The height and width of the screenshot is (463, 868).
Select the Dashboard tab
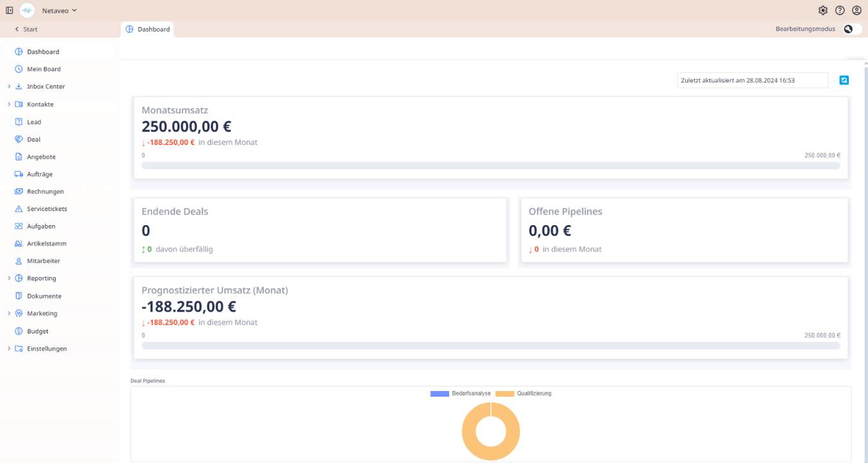pyautogui.click(x=148, y=29)
